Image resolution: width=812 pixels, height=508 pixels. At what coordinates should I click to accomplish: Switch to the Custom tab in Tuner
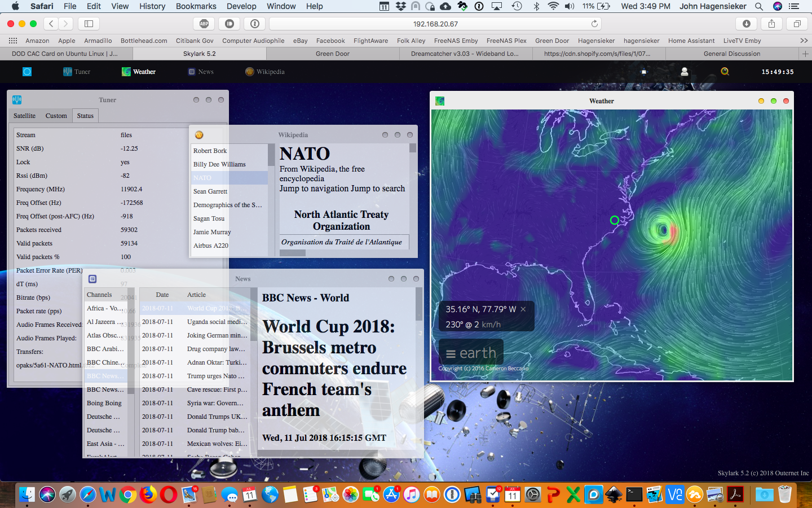coord(56,116)
